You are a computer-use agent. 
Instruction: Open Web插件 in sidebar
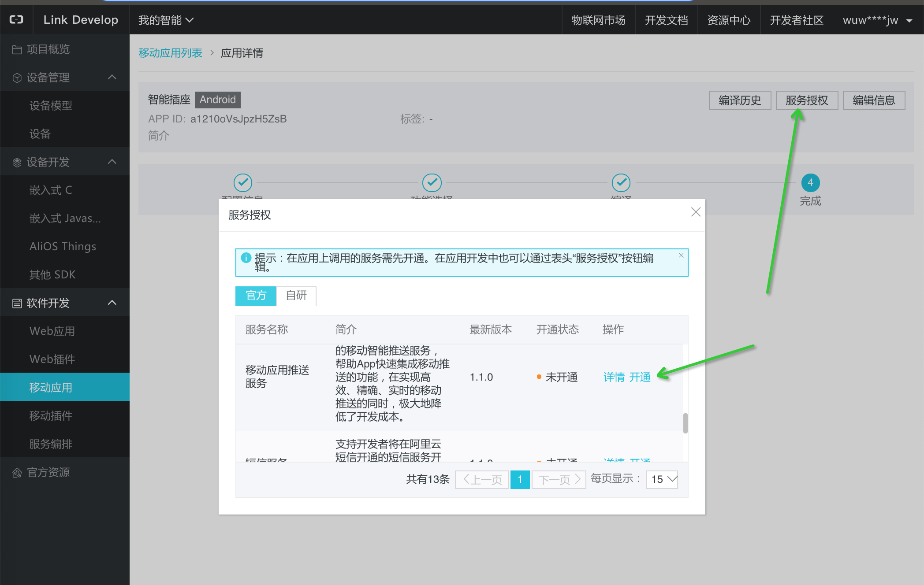pyautogui.click(x=65, y=359)
